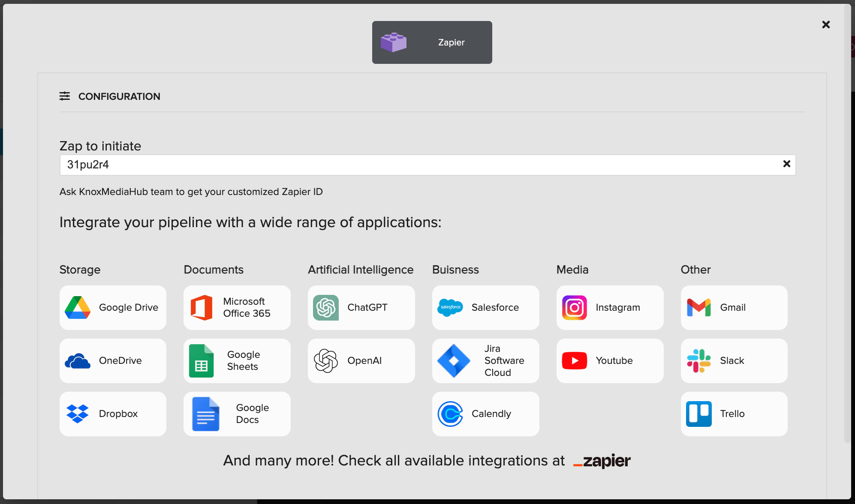The image size is (855, 504).
Task: Open the Gmail envelope icon
Action: tap(698, 308)
